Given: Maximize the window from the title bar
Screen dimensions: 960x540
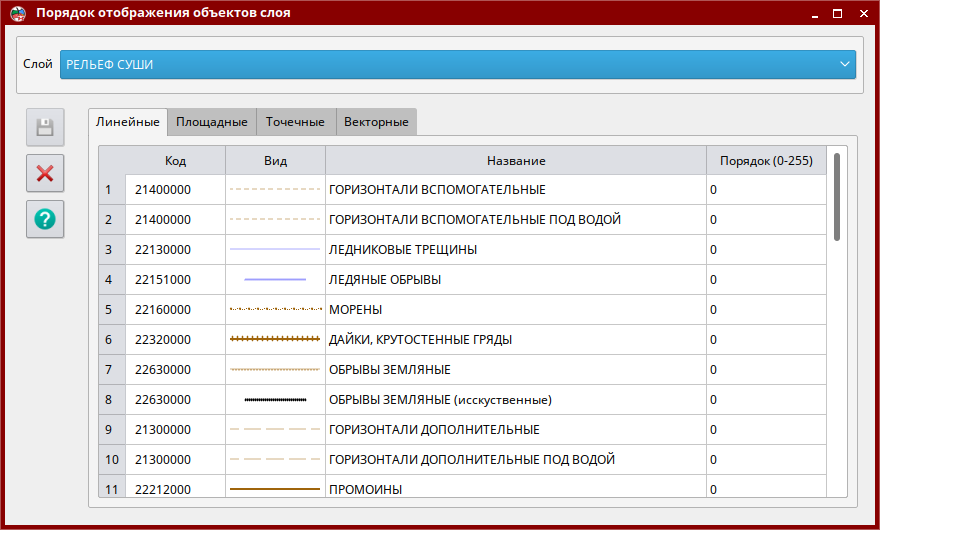Looking at the screenshot, I should coord(837,13).
